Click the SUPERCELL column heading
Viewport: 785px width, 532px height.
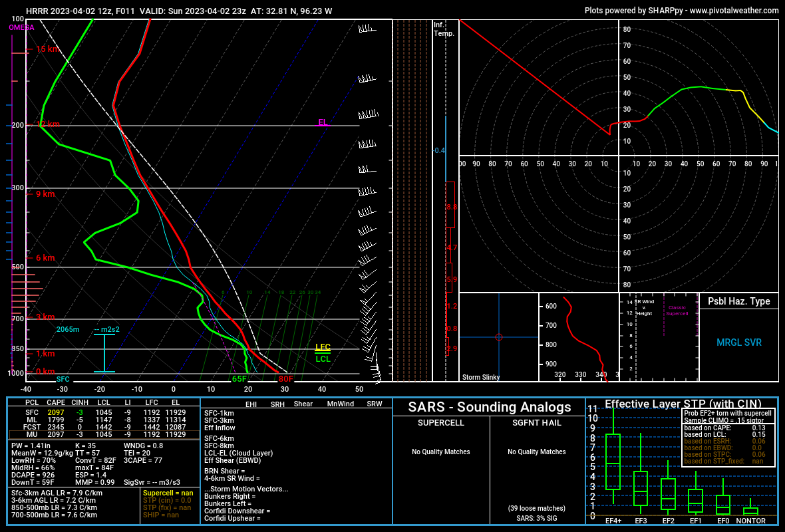tap(441, 423)
